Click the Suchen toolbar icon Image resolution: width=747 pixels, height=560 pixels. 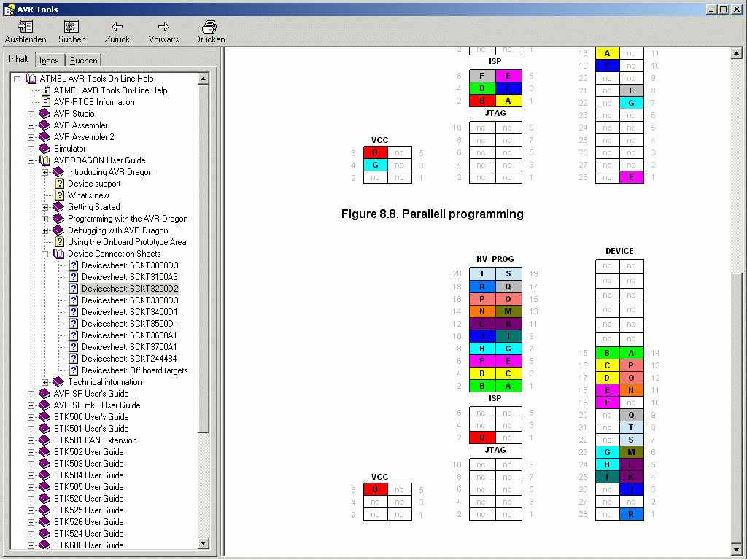click(71, 27)
